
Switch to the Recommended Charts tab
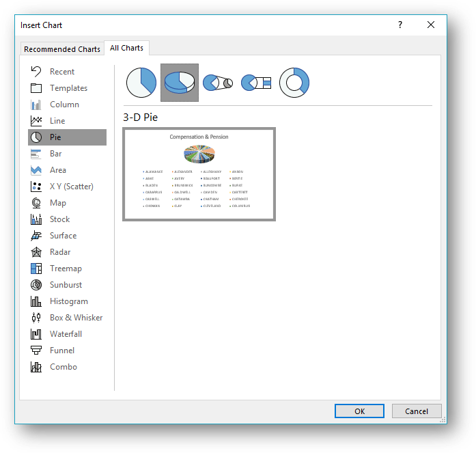click(x=62, y=49)
